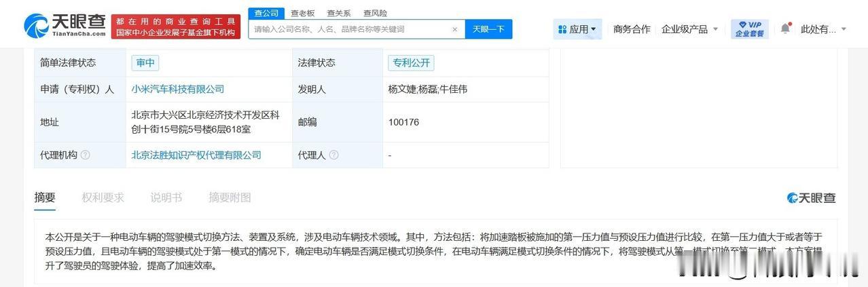Click the red 商业查询工具 banner

tap(176, 26)
